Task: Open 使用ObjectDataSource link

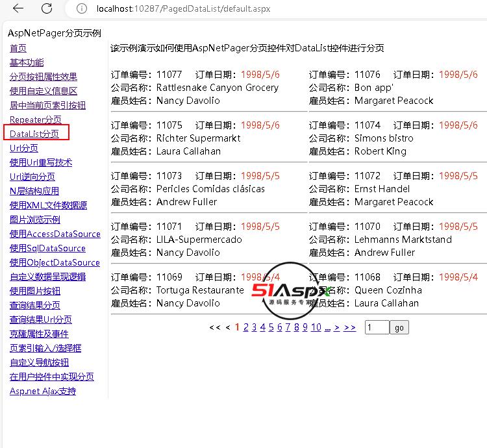Action: click(55, 262)
